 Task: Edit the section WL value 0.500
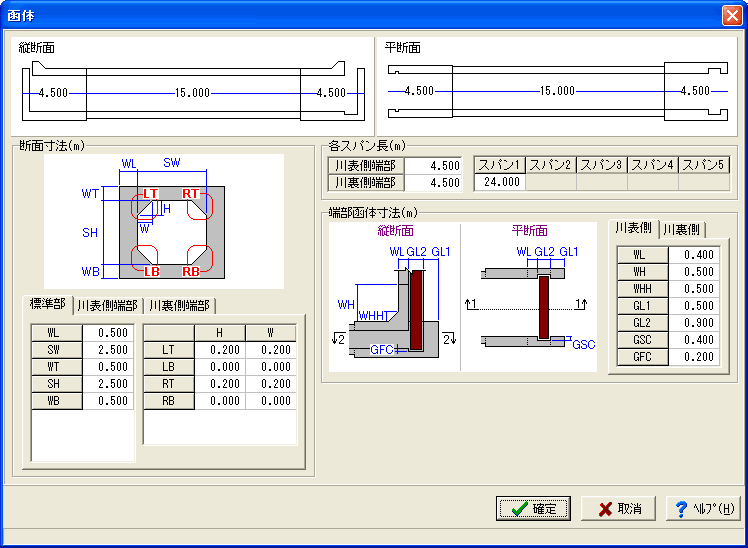[108, 333]
